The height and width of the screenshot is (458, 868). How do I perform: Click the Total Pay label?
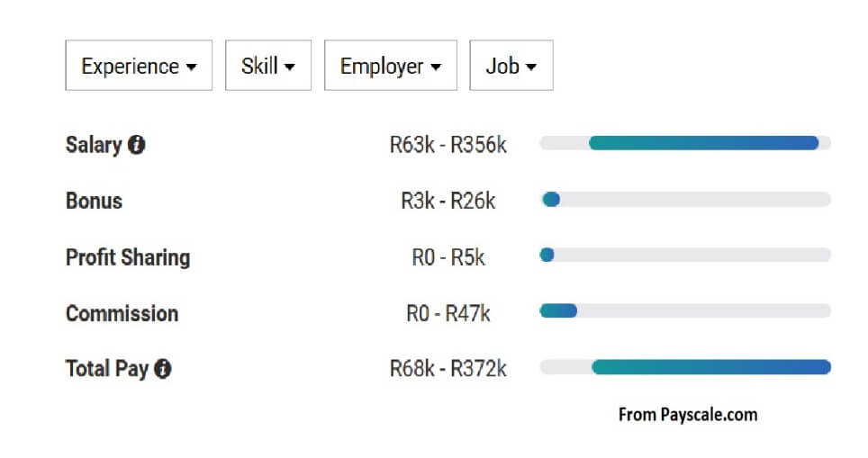pos(107,369)
